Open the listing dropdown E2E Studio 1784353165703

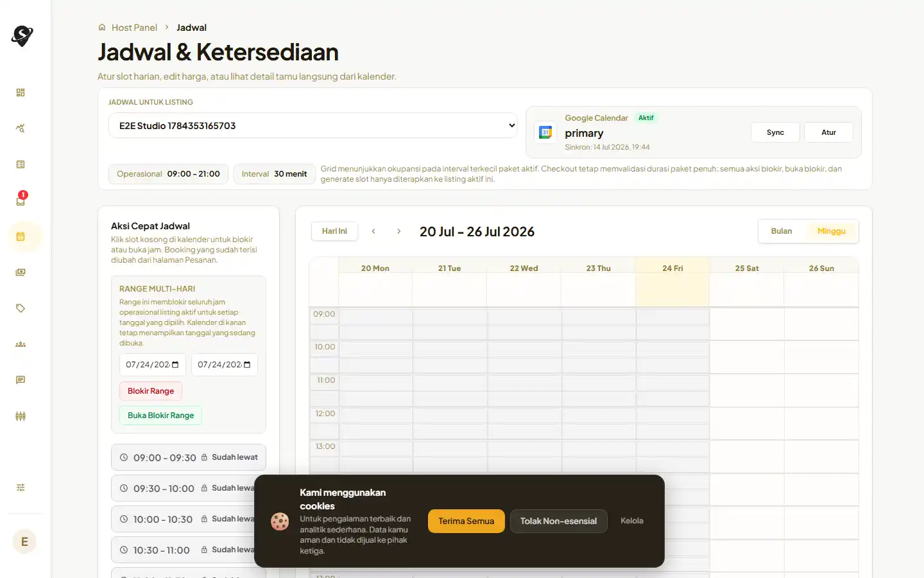point(313,126)
